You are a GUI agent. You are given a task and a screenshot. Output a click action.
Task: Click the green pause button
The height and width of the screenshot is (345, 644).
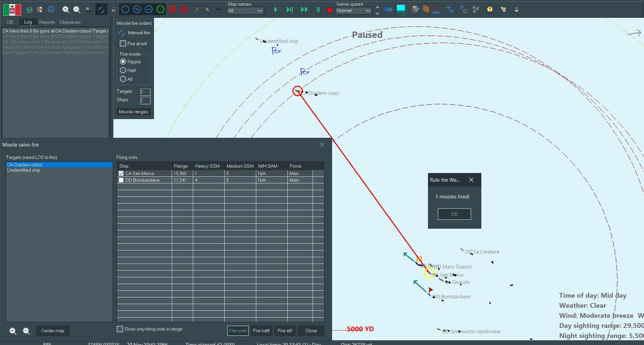click(318, 10)
